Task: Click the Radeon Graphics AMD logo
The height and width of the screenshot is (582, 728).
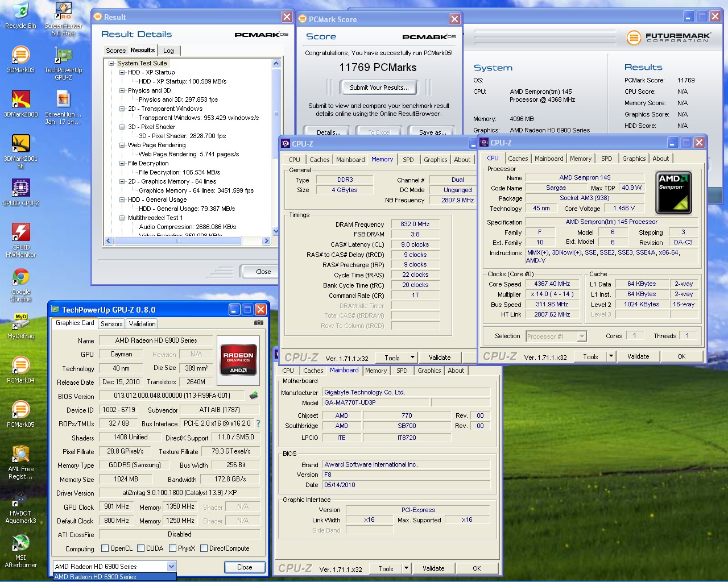Action: pyautogui.click(x=238, y=361)
